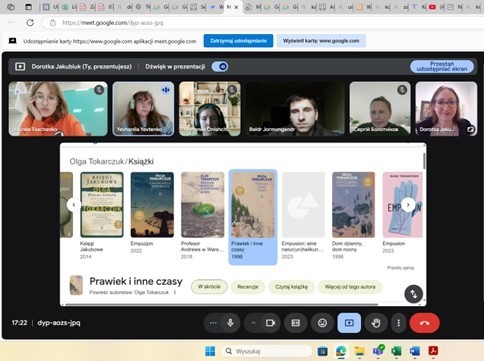Toggle Dźwięk w prezentacji switch
This screenshot has width=484, height=361.
point(220,67)
